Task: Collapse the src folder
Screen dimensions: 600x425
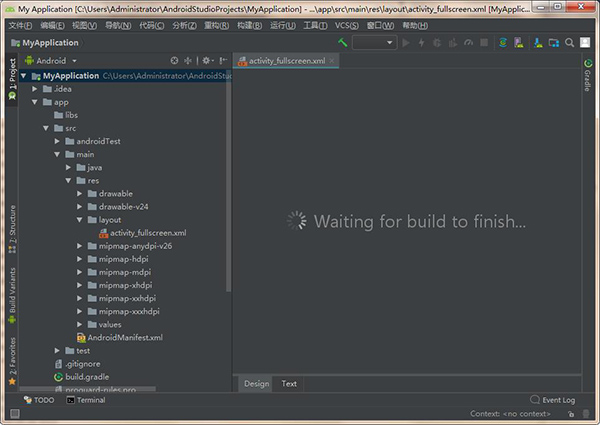Action: [46, 128]
